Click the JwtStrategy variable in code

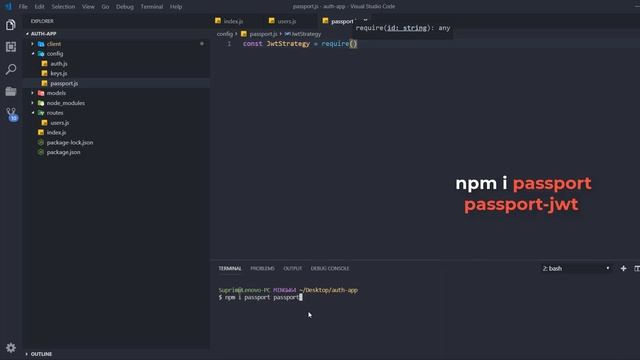[x=288, y=44]
